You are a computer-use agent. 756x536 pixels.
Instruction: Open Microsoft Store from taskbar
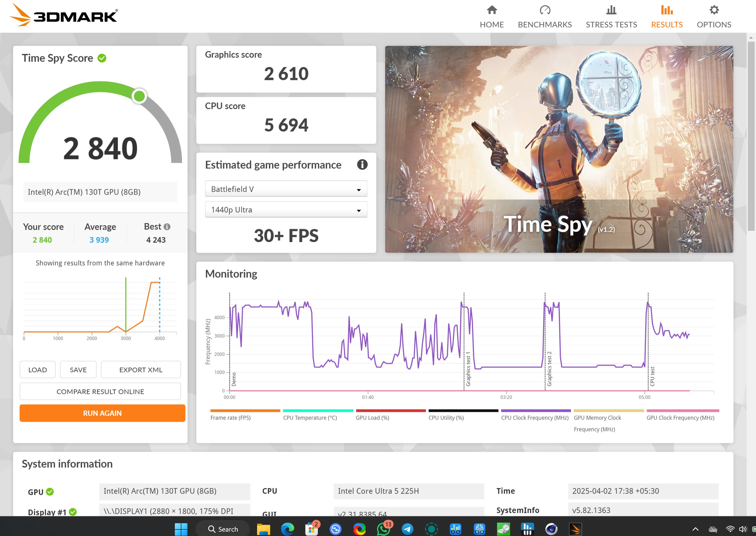coord(311,529)
